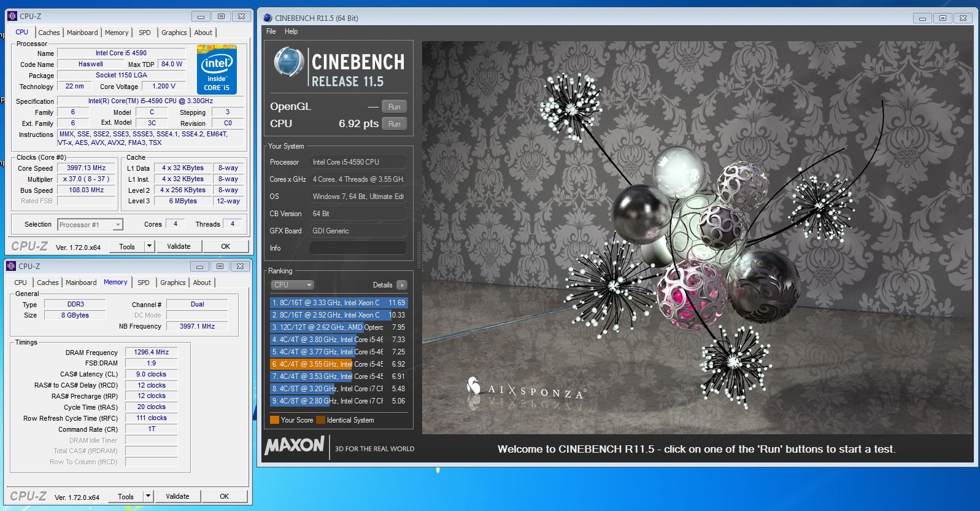Run the CPU benchmark
The height and width of the screenshot is (511, 980).
(395, 123)
